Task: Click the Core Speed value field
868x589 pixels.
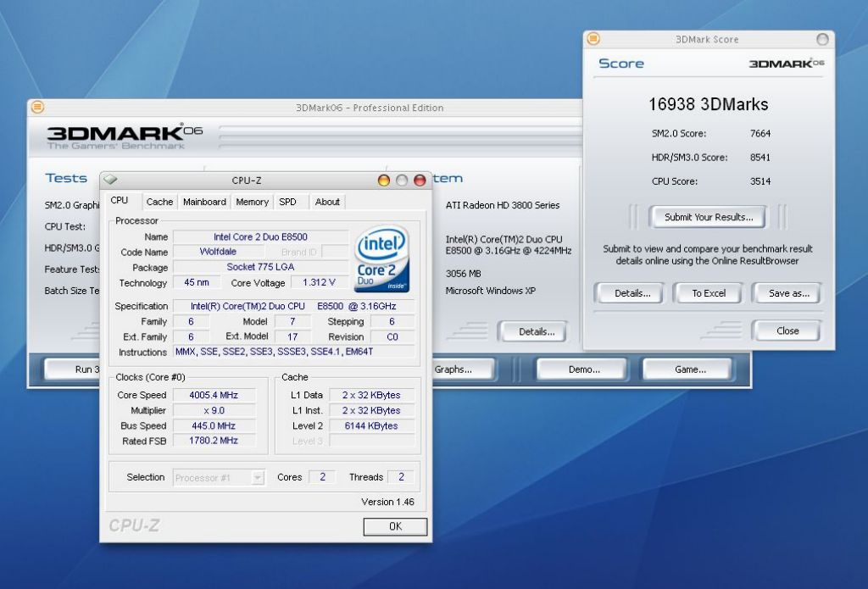Action: click(x=214, y=395)
